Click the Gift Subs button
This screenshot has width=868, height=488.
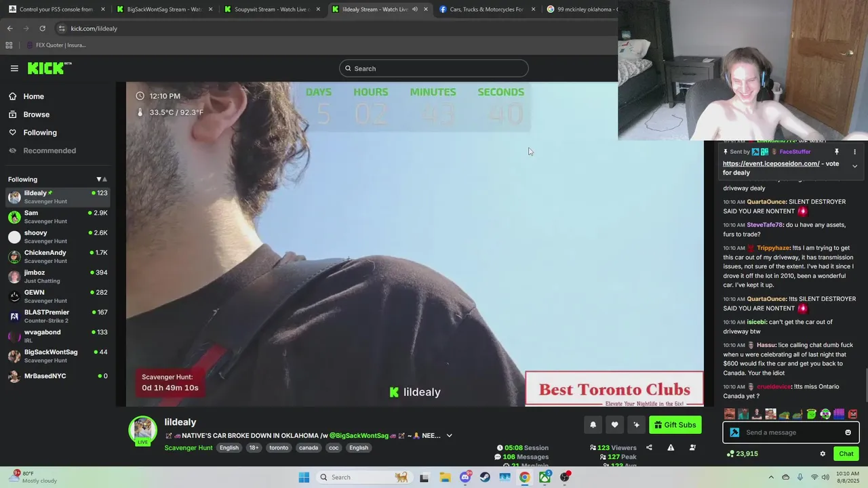coord(675,425)
